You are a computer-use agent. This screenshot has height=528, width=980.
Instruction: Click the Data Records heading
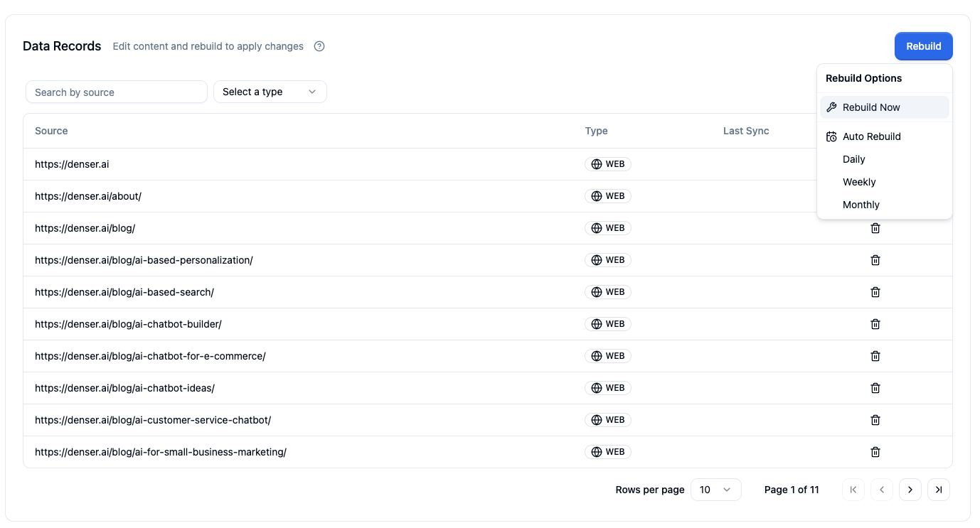click(62, 46)
